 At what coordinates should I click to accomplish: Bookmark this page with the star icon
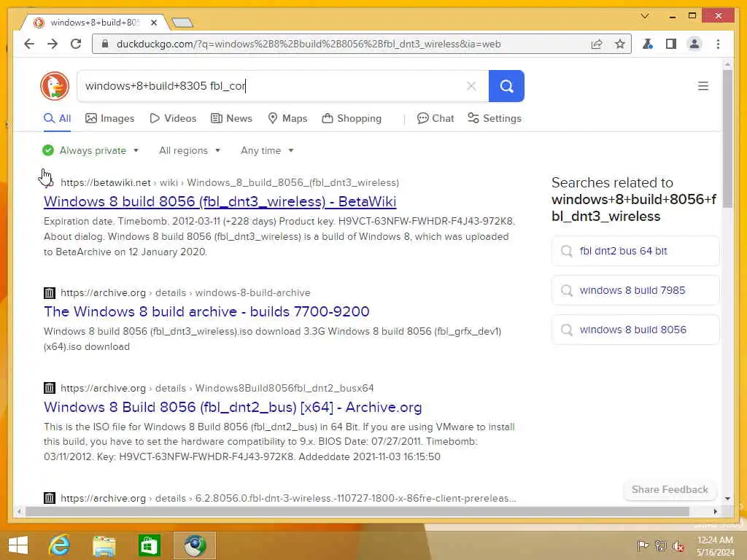click(619, 44)
